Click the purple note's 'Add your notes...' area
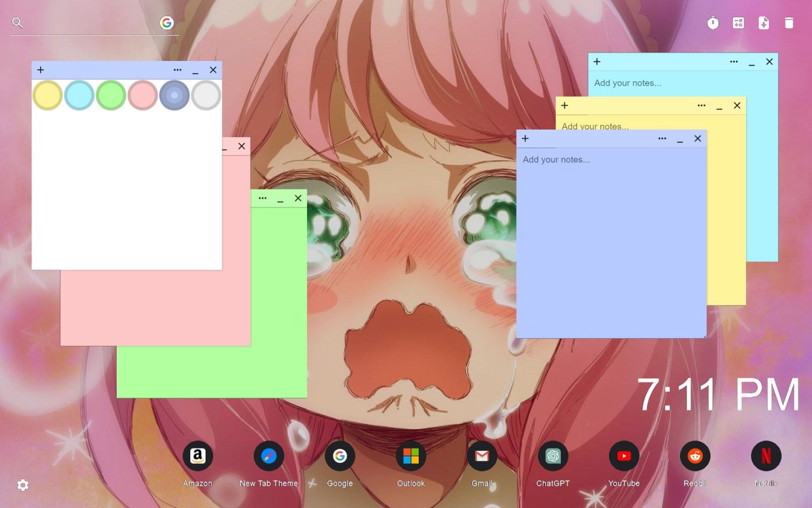The width and height of the screenshot is (812, 508). [x=612, y=243]
